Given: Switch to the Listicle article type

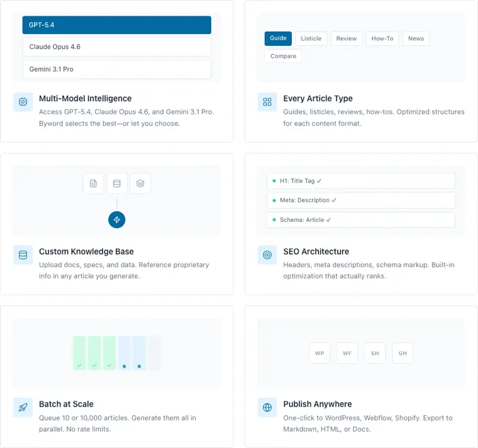Looking at the screenshot, I should pos(311,39).
